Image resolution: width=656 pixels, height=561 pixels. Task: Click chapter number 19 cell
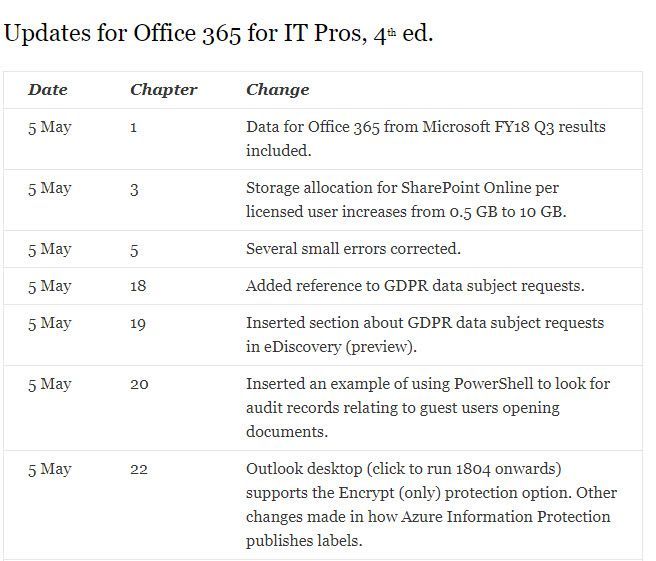[138, 324]
